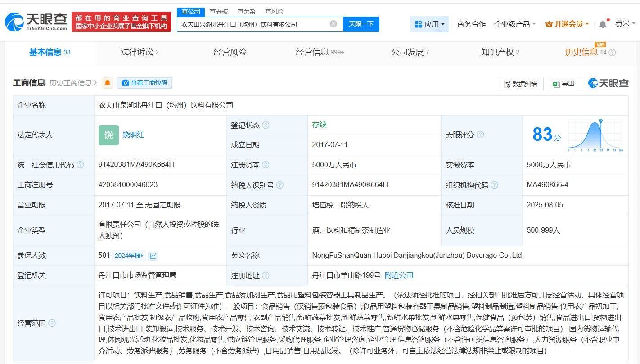
Task: Open the 应用 apps dropdown
Action: [429, 24]
